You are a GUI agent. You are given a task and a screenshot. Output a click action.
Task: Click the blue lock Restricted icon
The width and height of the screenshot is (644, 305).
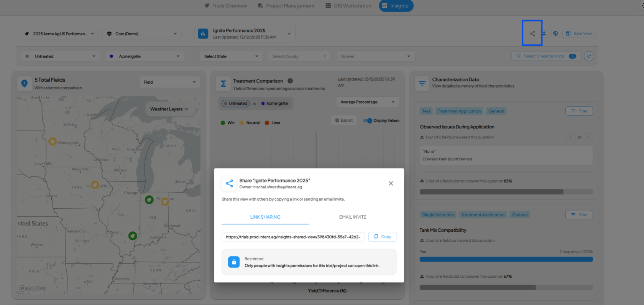click(x=234, y=262)
